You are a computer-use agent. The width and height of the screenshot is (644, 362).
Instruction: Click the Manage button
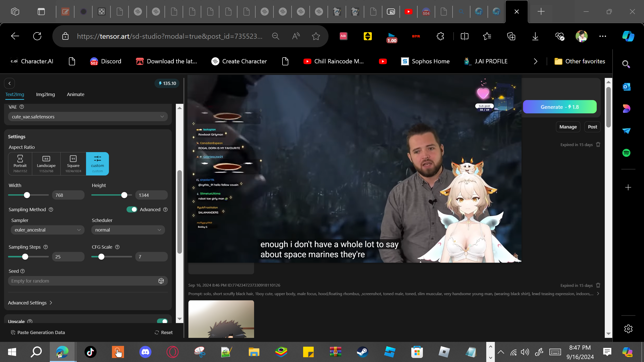pos(568,127)
